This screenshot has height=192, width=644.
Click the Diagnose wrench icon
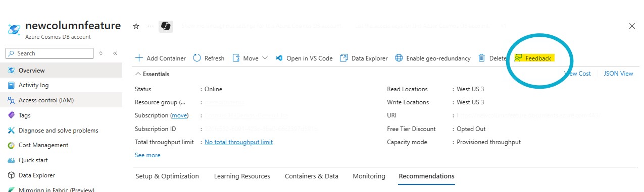[x=11, y=131]
